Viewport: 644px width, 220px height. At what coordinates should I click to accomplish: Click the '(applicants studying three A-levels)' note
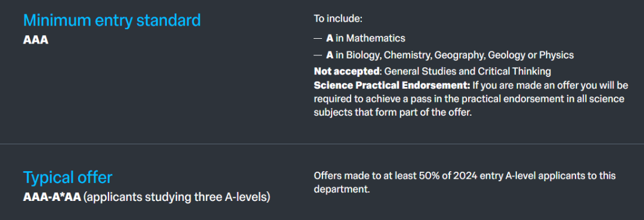click(177, 197)
